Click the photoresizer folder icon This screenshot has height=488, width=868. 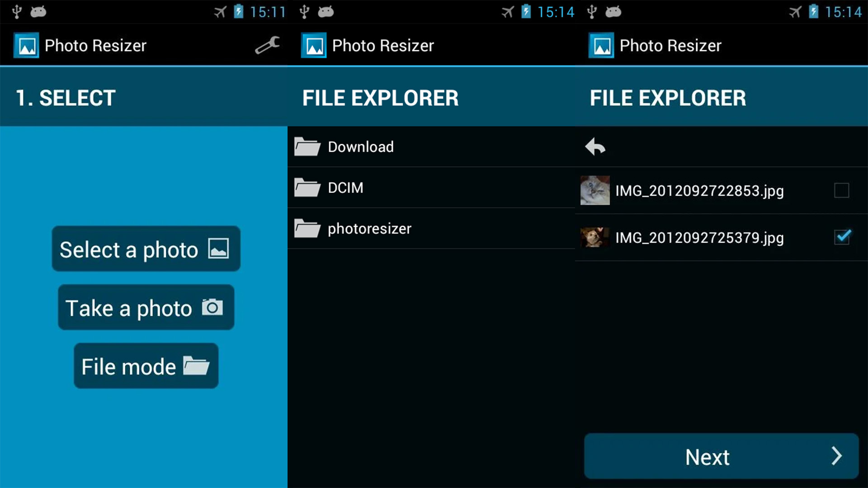pyautogui.click(x=307, y=229)
